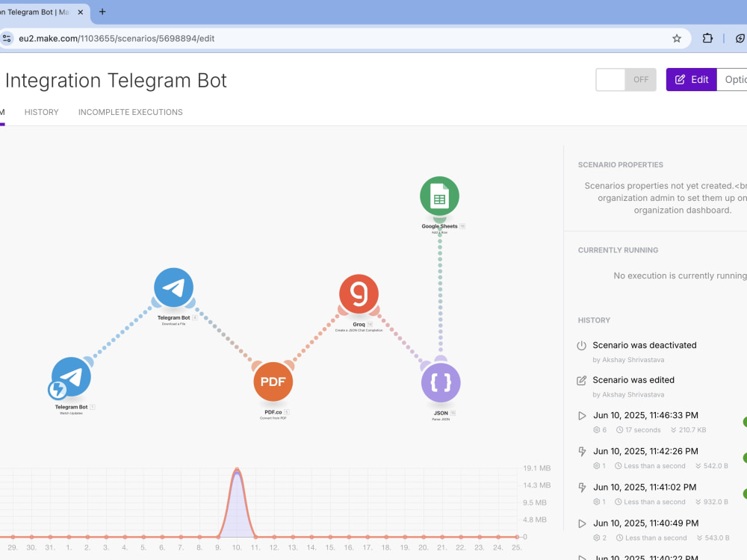This screenshot has width=747, height=560.
Task: Toggle the scenario OFF switch on
Action: coord(626,80)
